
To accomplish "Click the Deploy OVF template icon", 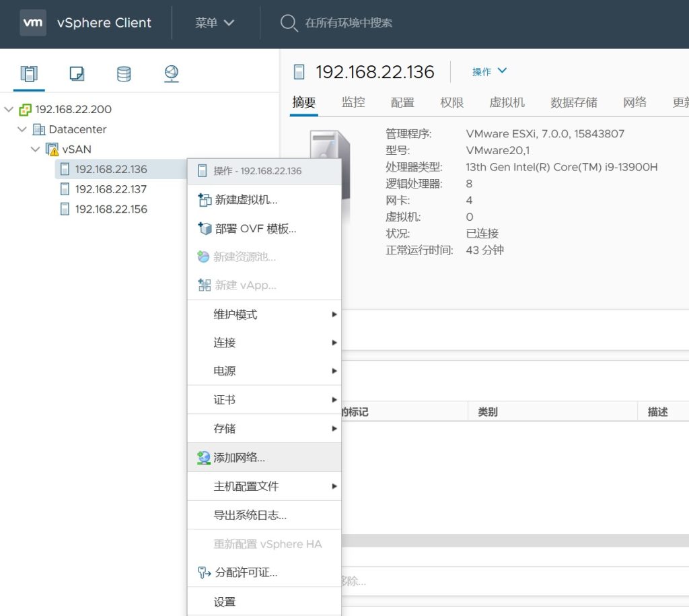I will [205, 229].
